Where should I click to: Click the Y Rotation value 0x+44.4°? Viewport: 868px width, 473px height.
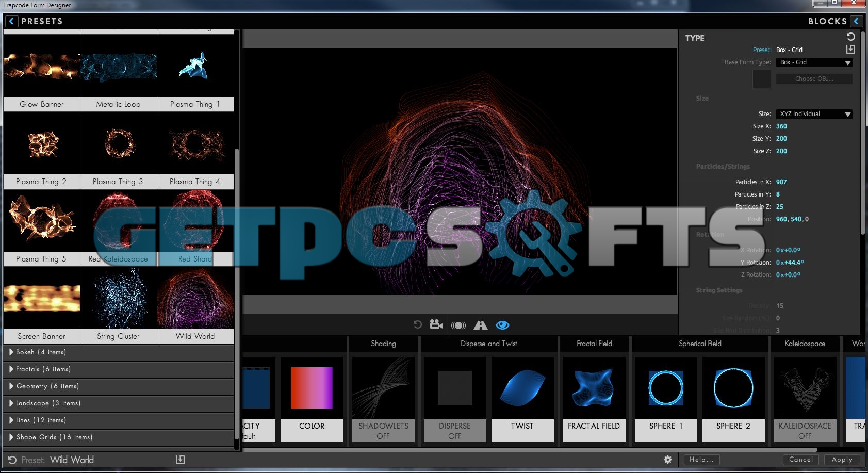point(790,263)
